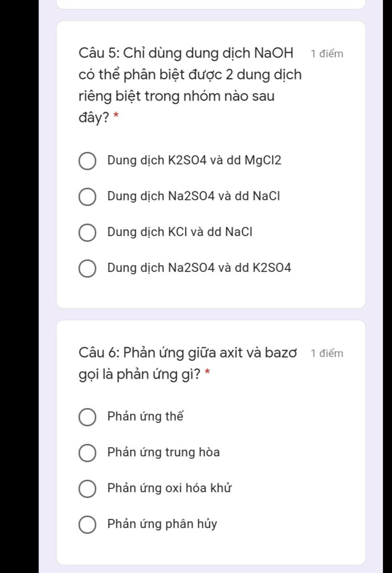
Task: Click the '1 điểm' label beside Câu 5
Action: (x=327, y=54)
